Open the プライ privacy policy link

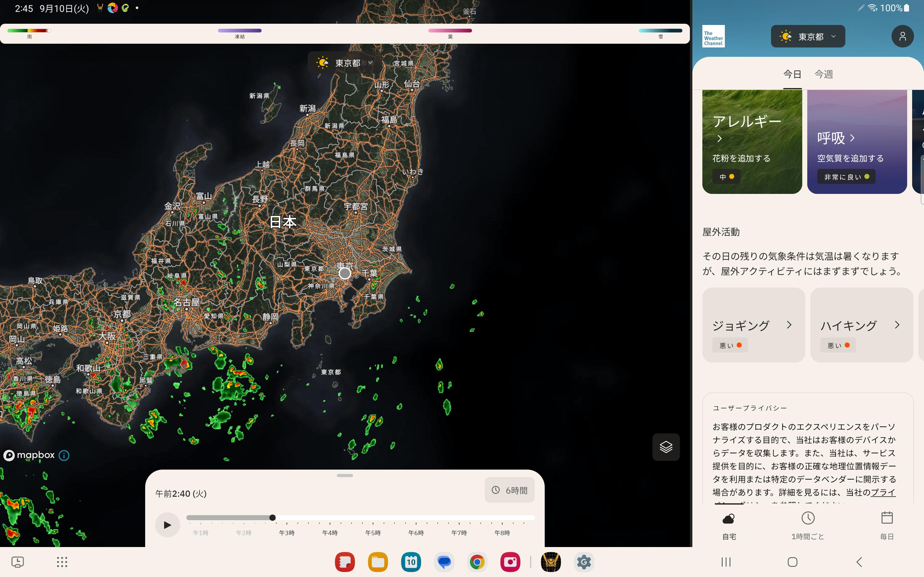883,492
